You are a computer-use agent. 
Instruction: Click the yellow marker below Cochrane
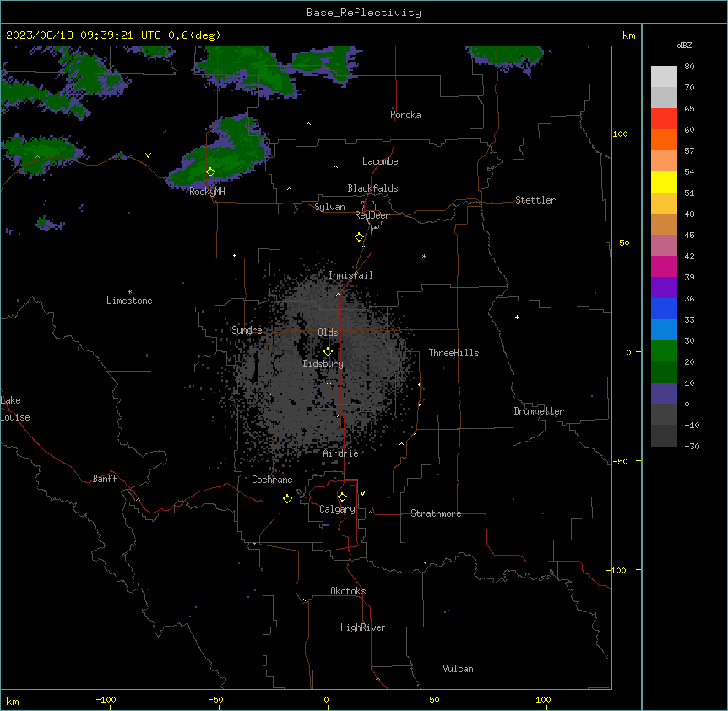(x=287, y=498)
